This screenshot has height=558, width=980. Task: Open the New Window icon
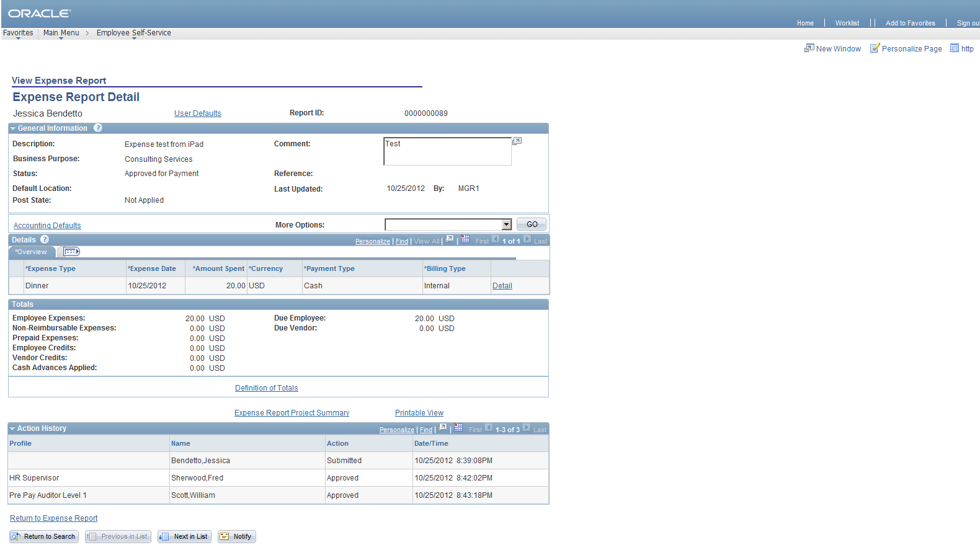pyautogui.click(x=809, y=48)
